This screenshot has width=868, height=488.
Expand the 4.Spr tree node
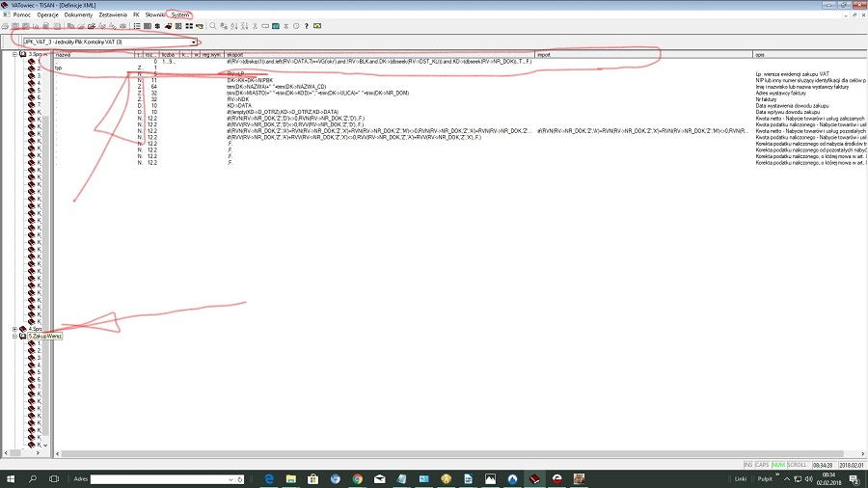click(x=14, y=329)
